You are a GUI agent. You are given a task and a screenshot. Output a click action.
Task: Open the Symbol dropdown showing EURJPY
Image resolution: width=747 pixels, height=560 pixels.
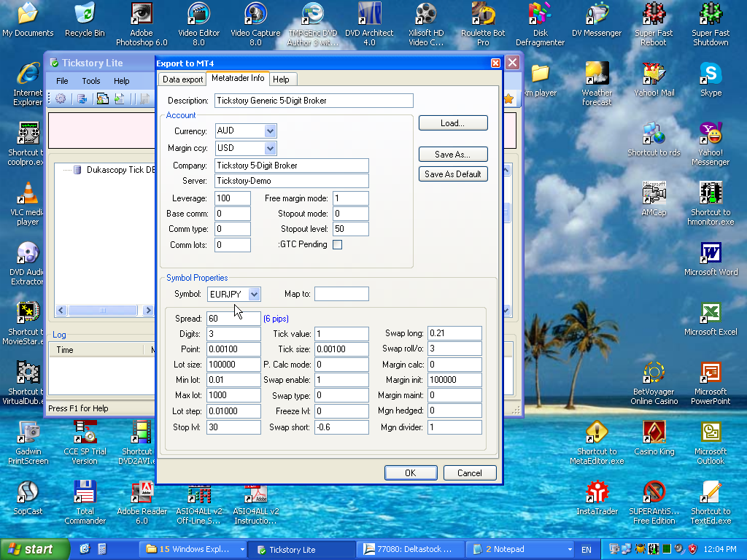[x=255, y=295]
